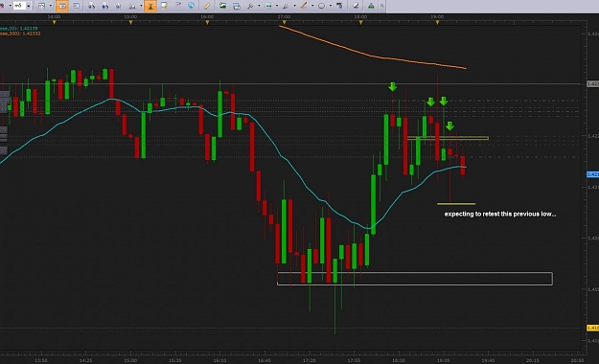Expand the dropdown arrow after the zoom icons
Screen dimensions: 599x364
pyautogui.click(x=141, y=6)
